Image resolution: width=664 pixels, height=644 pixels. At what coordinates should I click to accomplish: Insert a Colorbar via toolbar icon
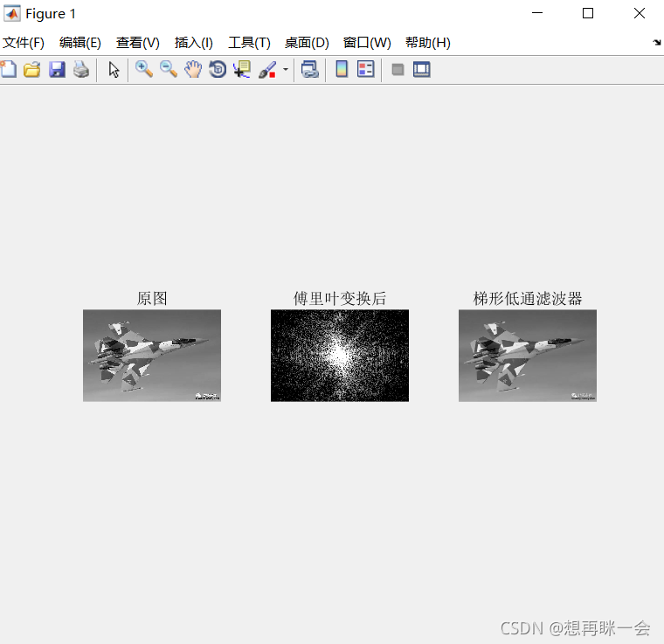click(342, 69)
